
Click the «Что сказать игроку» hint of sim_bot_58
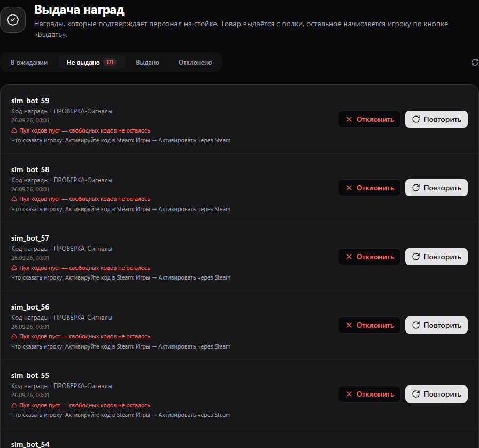coord(121,210)
